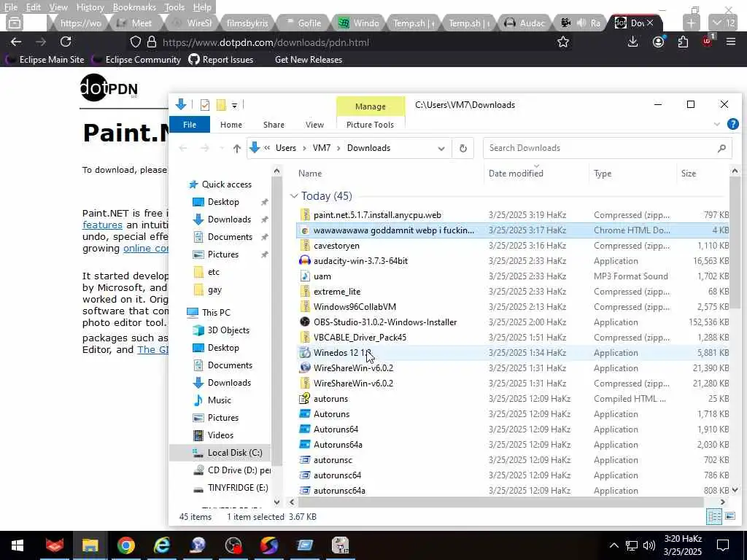Refresh the Downloads folder listing
The image size is (747, 560).
click(x=463, y=148)
